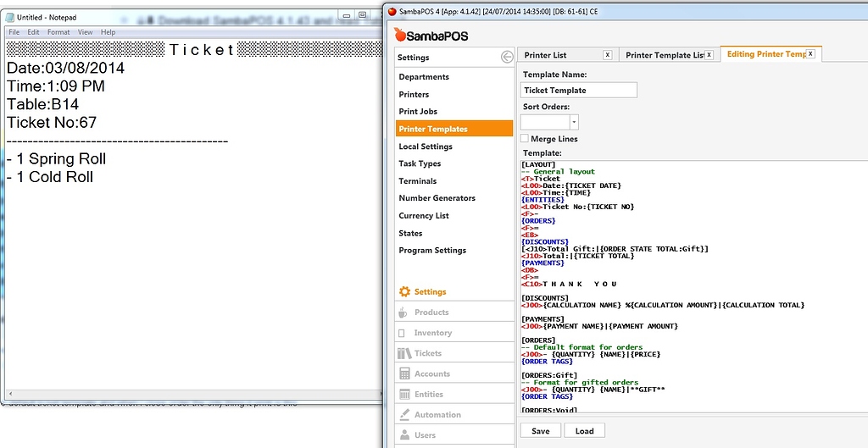The width and height of the screenshot is (868, 448).
Task: Click the Tickets books icon
Action: [x=403, y=353]
